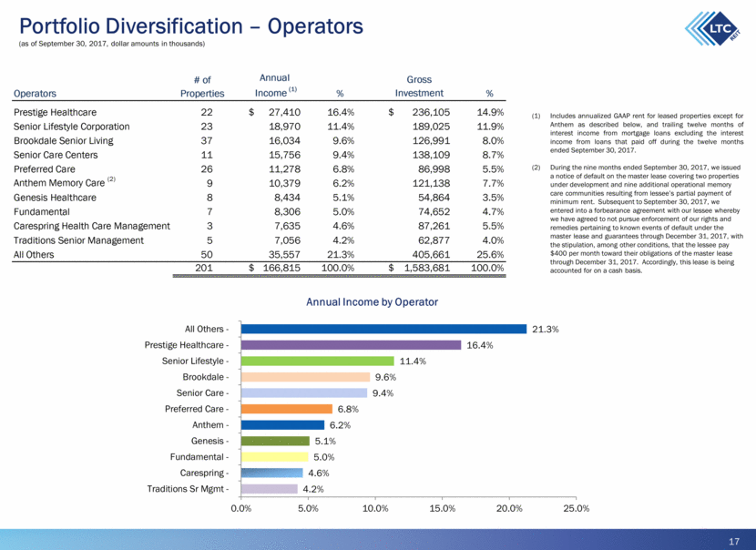Click the gross investment share "14.9%"

[490, 112]
